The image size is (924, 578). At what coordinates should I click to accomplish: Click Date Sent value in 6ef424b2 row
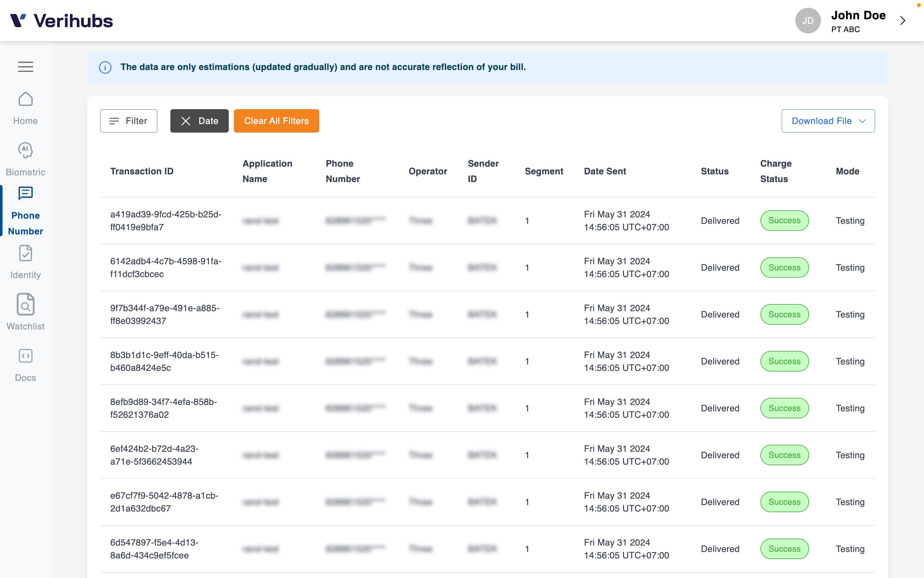click(x=626, y=455)
